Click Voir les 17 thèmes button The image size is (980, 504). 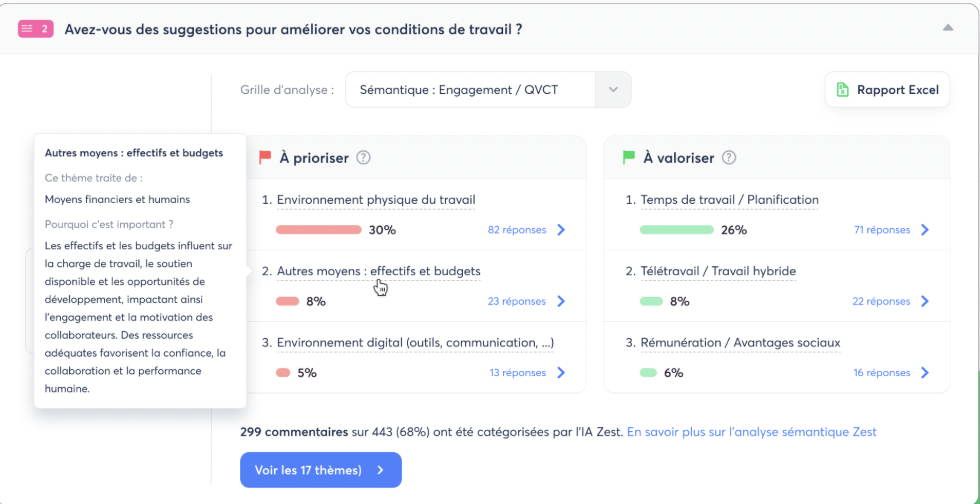[320, 470]
